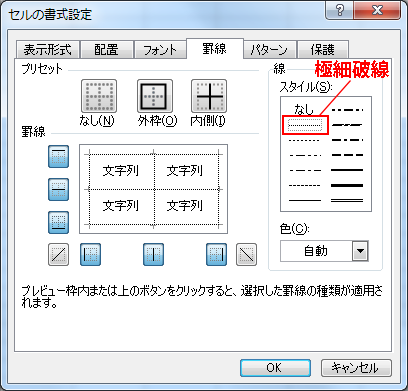Toggle the right border button
This screenshot has width=408, height=391.
point(216,255)
